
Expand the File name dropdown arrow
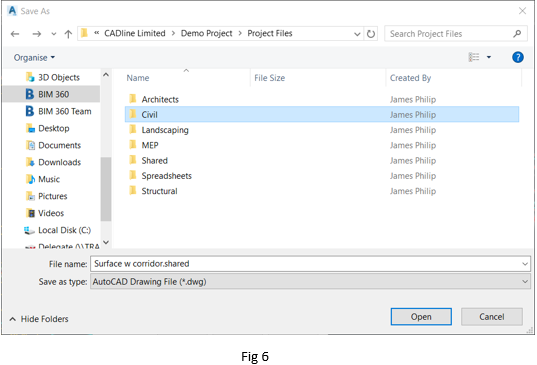click(x=525, y=264)
